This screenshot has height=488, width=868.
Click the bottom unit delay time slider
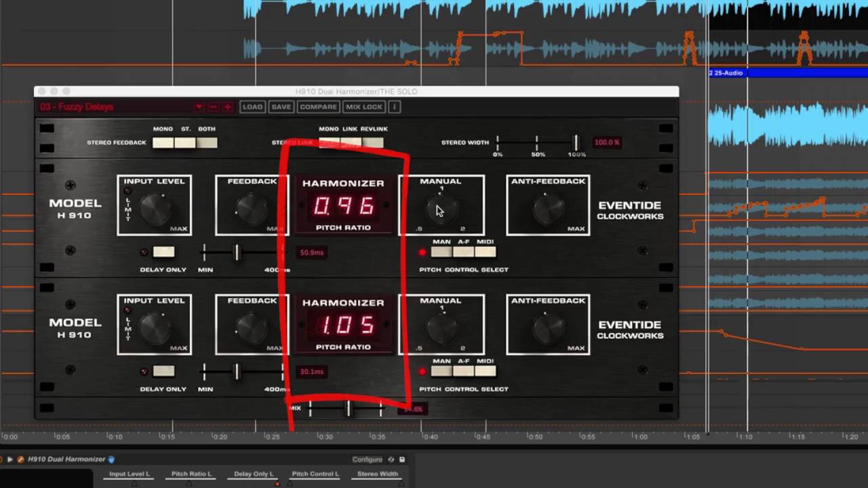coord(237,372)
